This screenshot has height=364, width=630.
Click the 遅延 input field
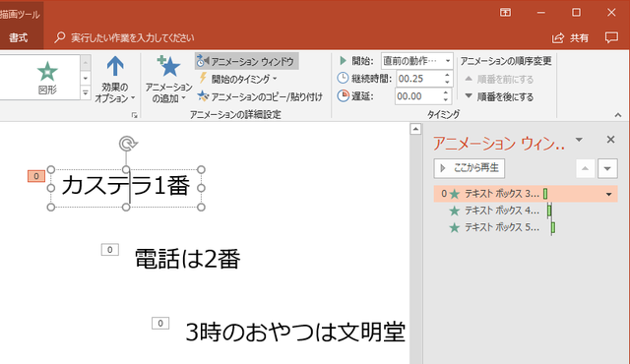click(417, 96)
